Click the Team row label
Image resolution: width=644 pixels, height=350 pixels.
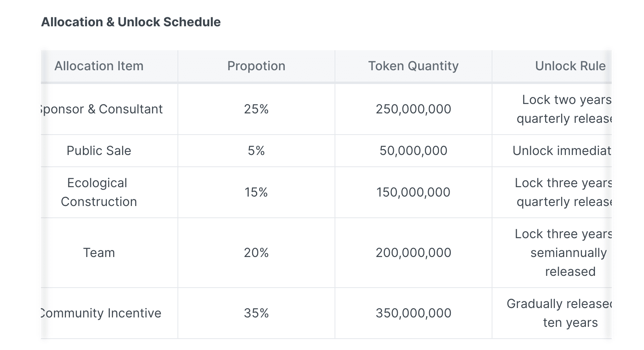point(99,253)
